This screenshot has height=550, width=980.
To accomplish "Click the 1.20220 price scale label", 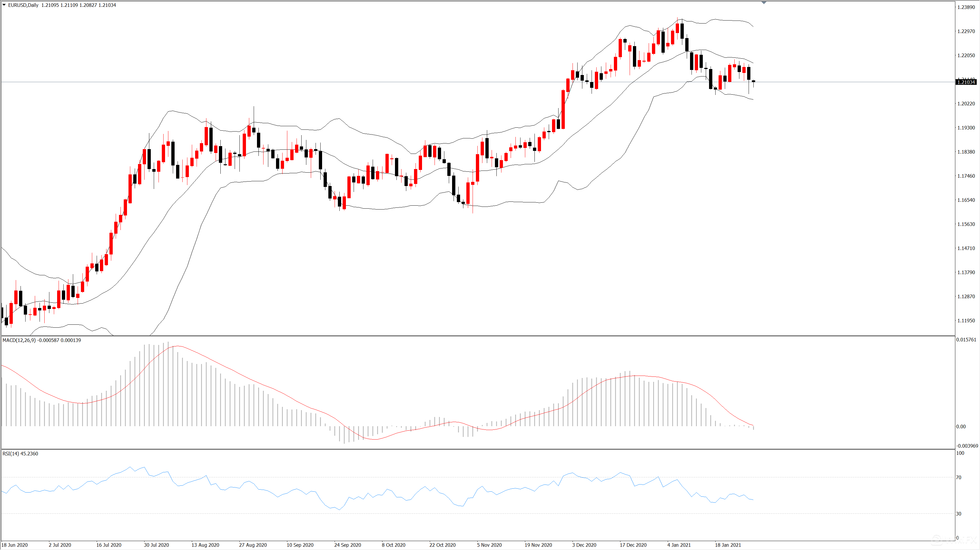I will (x=966, y=104).
